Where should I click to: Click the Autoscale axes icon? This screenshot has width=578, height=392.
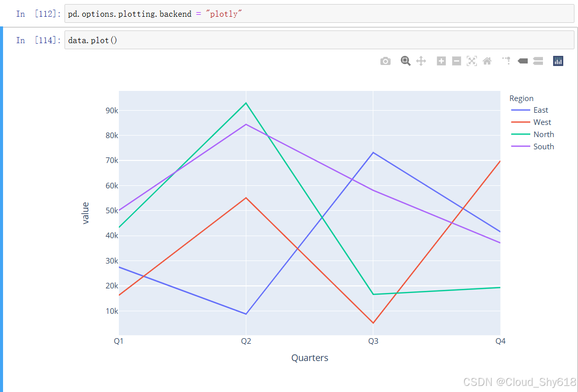click(x=472, y=61)
